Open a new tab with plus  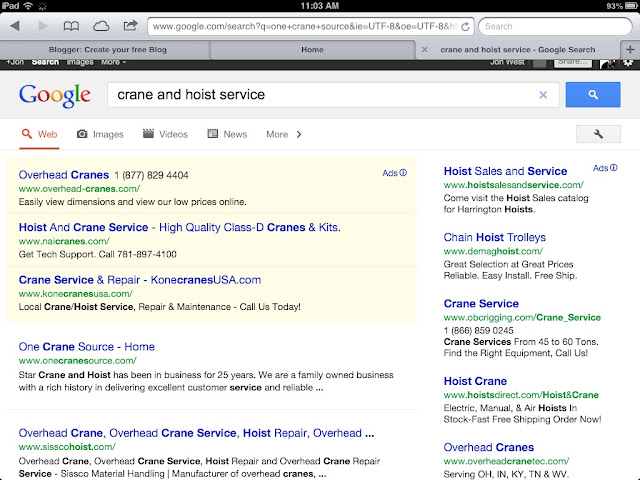pyautogui.click(x=630, y=50)
